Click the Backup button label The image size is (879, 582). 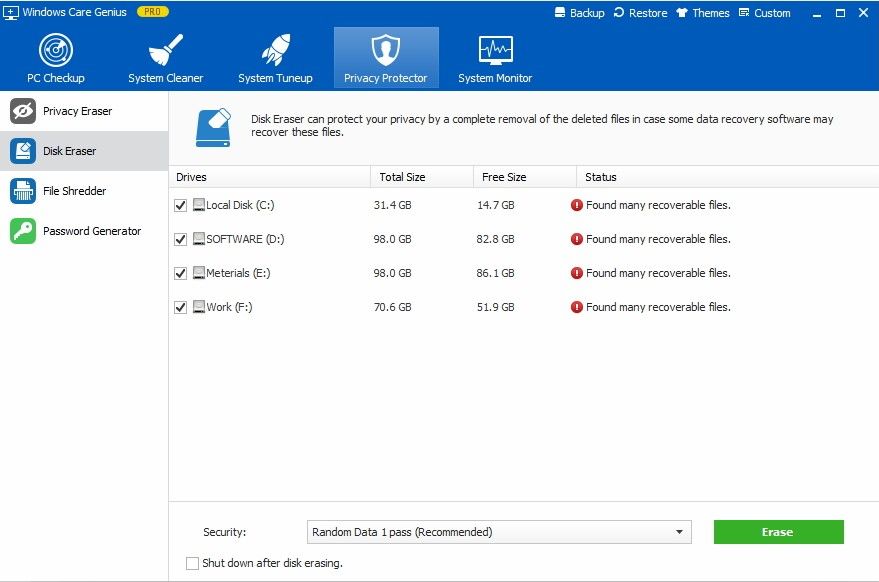click(x=587, y=13)
